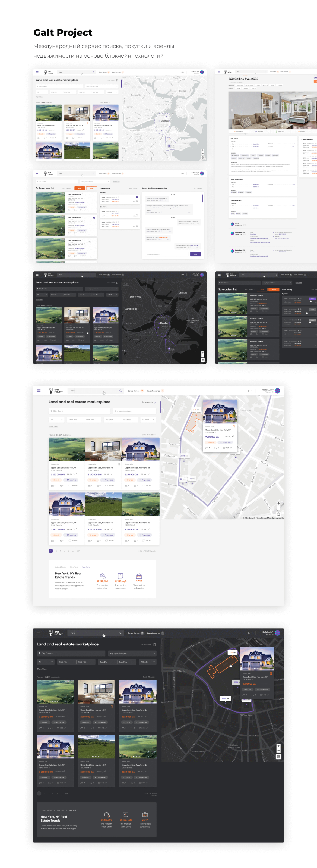Viewport: 317px width, 868px height.
Task: Click chat scrollbar in light Sale orders mockup
Action: [202, 198]
